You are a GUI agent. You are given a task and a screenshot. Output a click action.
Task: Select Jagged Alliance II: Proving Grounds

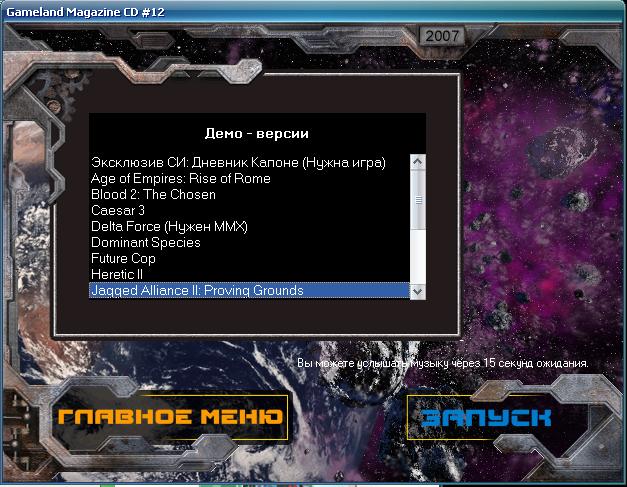pyautogui.click(x=250, y=290)
